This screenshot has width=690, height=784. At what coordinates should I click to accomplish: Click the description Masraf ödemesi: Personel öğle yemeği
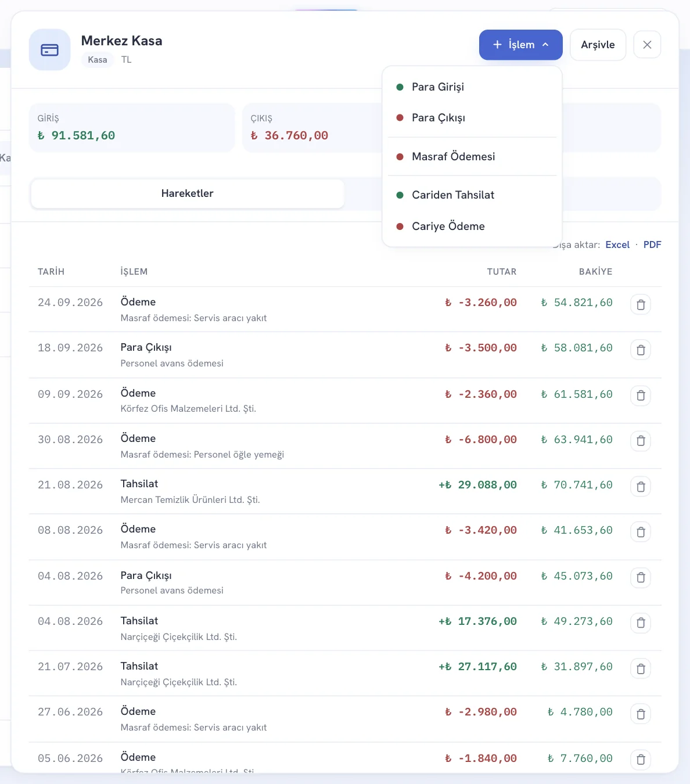click(x=202, y=454)
